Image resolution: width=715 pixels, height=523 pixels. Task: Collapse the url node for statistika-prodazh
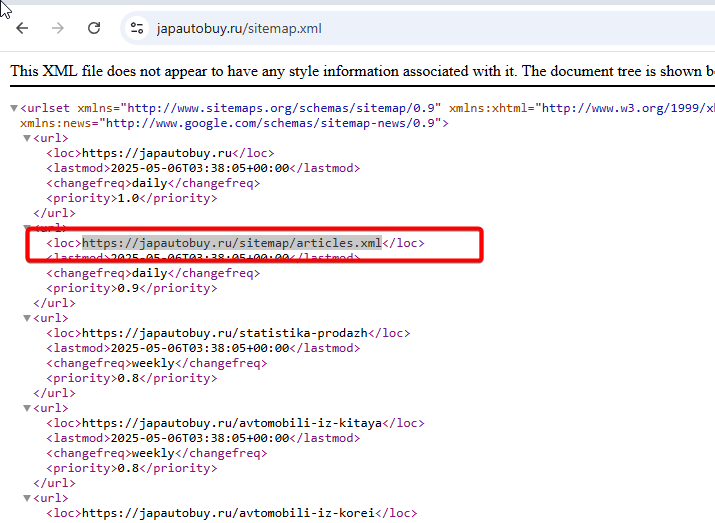pos(27,318)
